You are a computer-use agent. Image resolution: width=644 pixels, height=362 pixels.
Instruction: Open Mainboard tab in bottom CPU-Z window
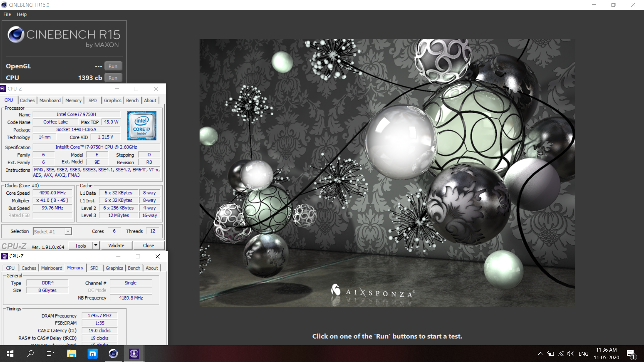click(x=52, y=268)
